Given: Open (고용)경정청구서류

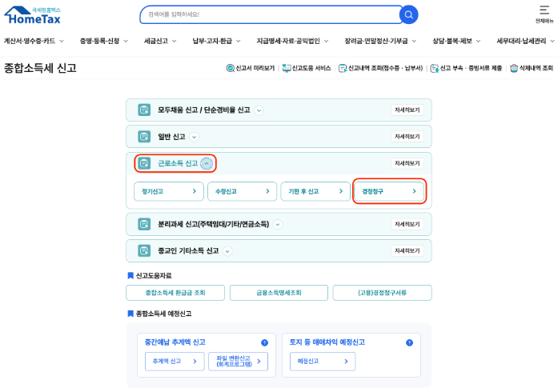Looking at the screenshot, I should [382, 293].
